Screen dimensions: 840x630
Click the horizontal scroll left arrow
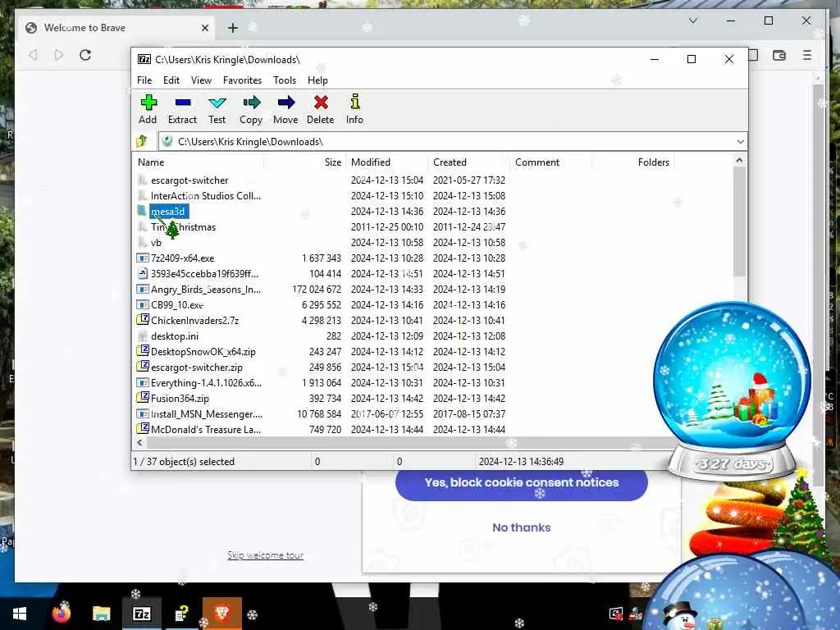pos(139,442)
